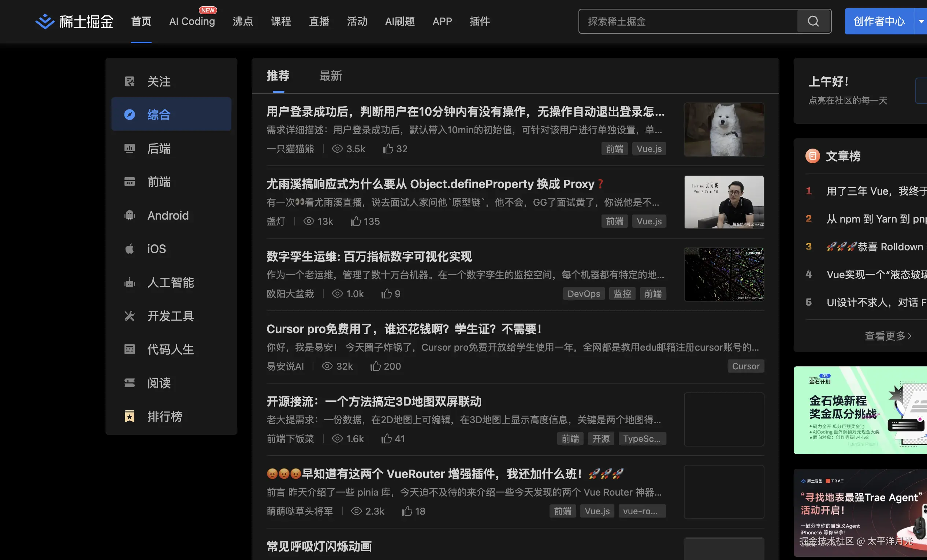Select the iOS Apple icon in sidebar
The image size is (927, 560).
(x=129, y=248)
